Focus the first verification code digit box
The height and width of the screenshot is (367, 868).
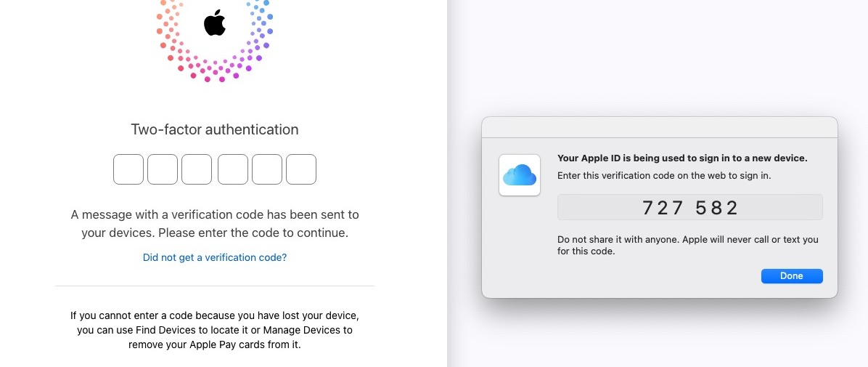click(x=128, y=169)
